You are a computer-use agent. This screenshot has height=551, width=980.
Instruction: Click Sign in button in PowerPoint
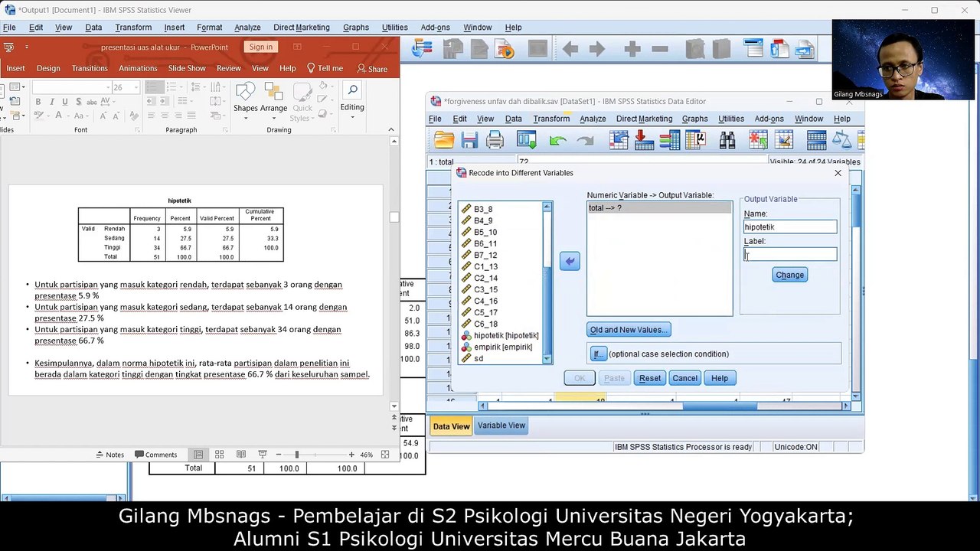click(x=260, y=47)
